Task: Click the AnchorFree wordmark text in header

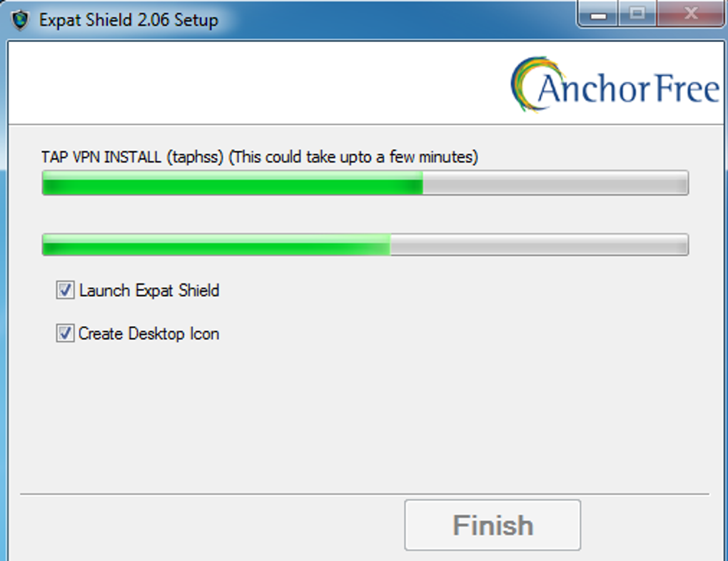Action: (x=629, y=88)
